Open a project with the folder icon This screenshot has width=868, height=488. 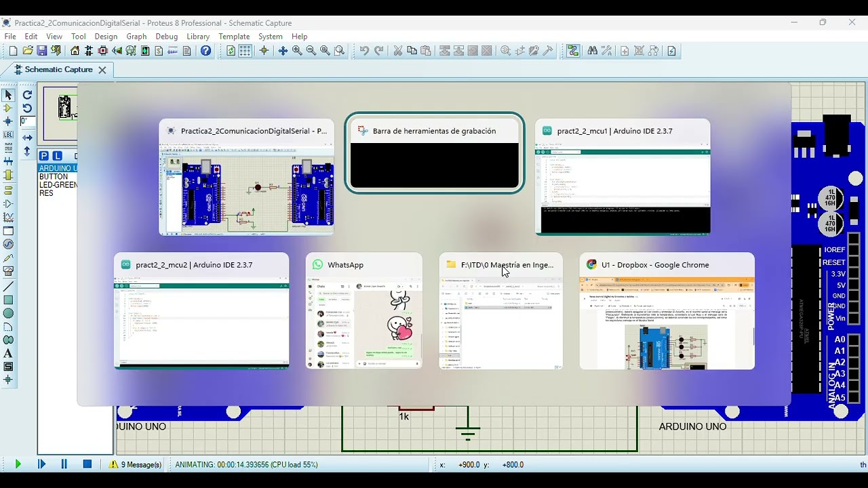coord(28,51)
